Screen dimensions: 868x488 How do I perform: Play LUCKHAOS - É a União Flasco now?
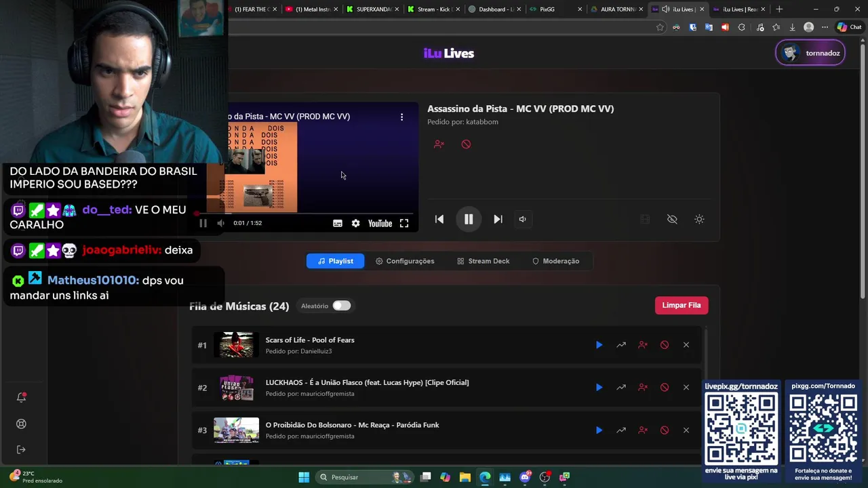[x=599, y=388]
